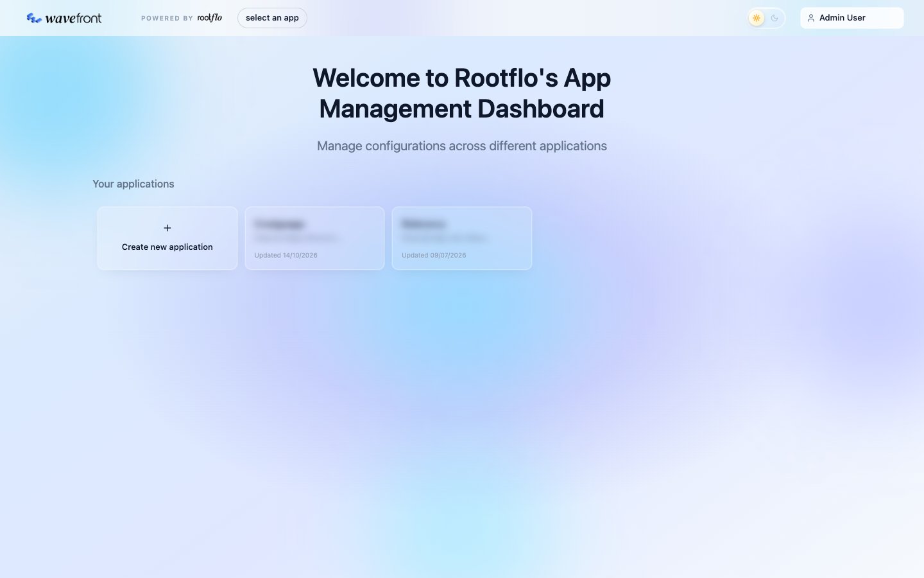Click the plus icon for new application
The image size is (924, 578).
[167, 228]
